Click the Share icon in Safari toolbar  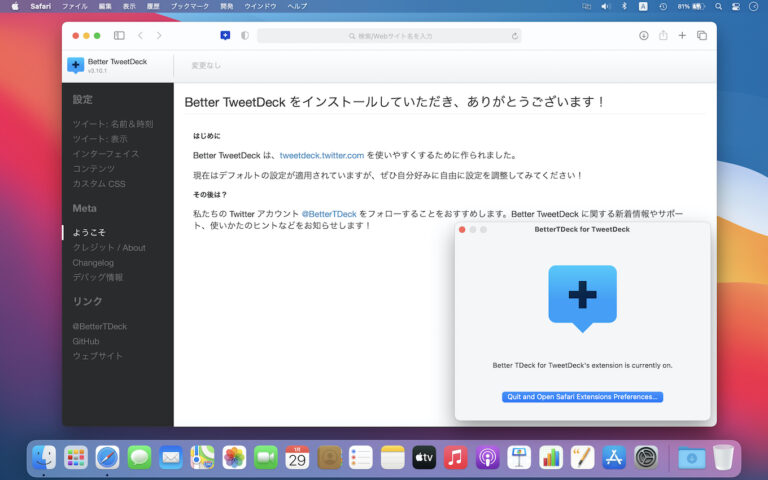[x=663, y=35]
